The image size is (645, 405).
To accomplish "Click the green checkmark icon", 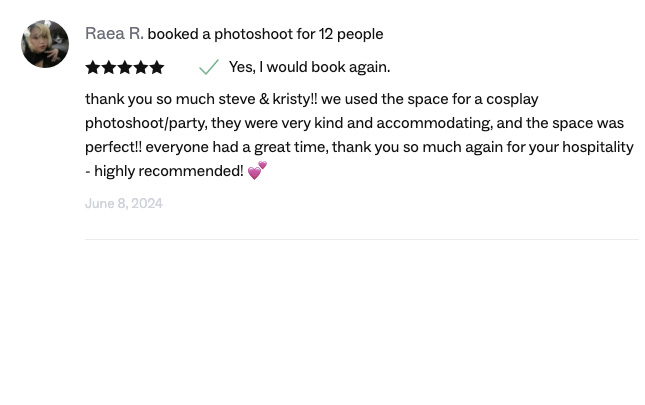I will click(x=209, y=68).
